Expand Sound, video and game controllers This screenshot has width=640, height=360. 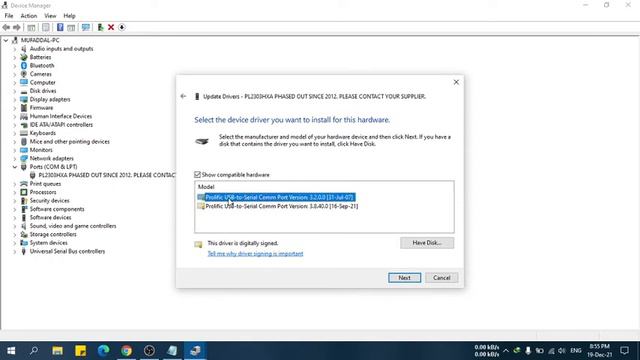click(x=15, y=226)
